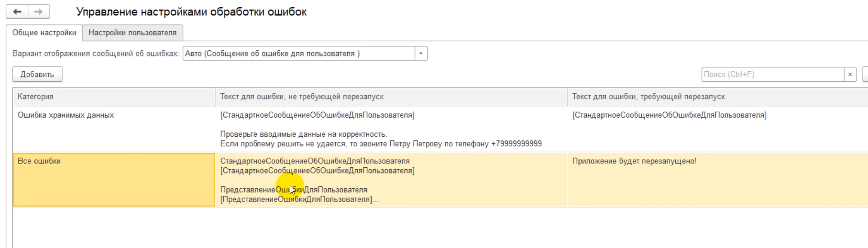The width and height of the screenshot is (868, 248).
Task: Expand the error message display variant dropdown
Action: click(421, 54)
